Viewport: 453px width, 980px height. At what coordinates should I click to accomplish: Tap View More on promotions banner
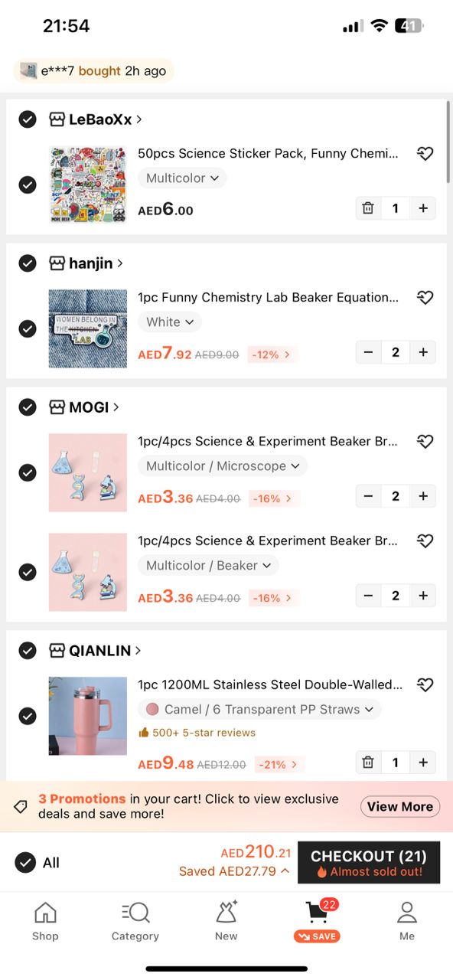point(400,806)
